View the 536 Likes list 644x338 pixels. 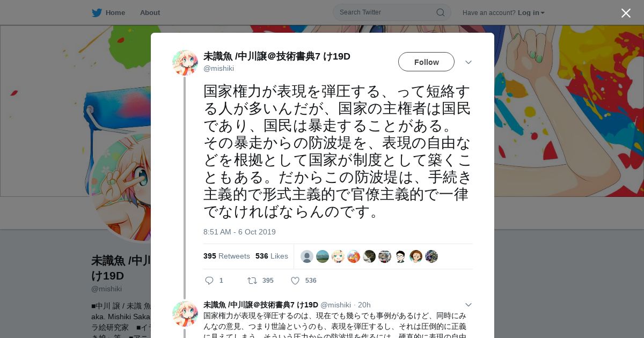[x=272, y=256]
